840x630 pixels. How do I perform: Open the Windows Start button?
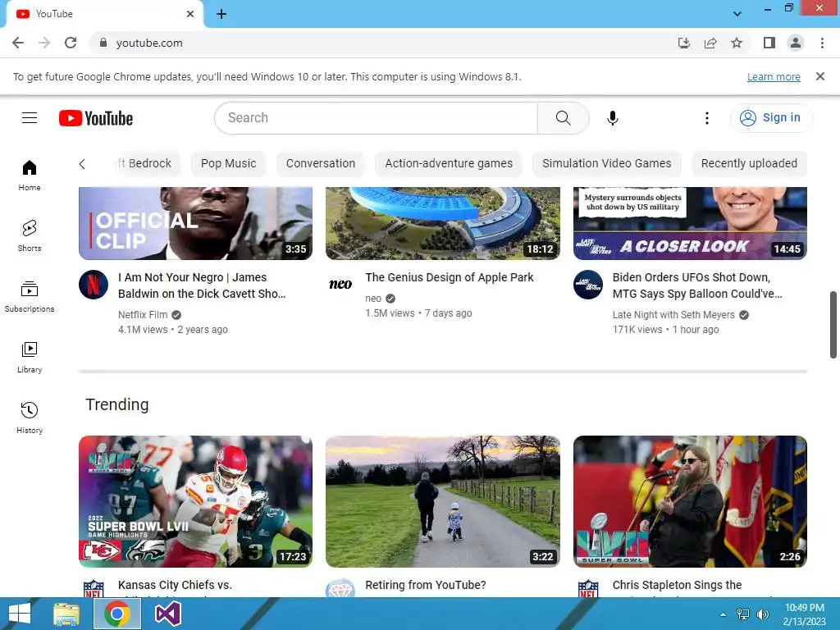[x=20, y=614]
